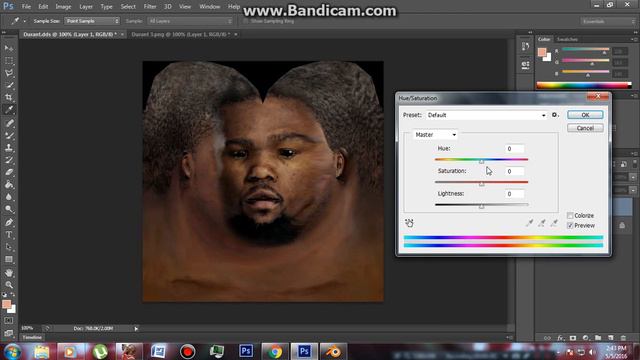640x360 pixels.
Task: Close the Hue/Saturation dialog
Action: (x=598, y=96)
